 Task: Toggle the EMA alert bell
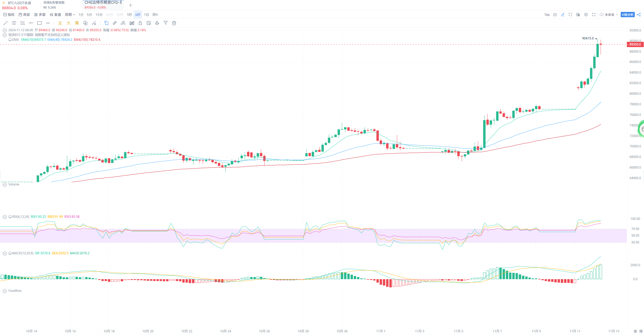click(10, 40)
